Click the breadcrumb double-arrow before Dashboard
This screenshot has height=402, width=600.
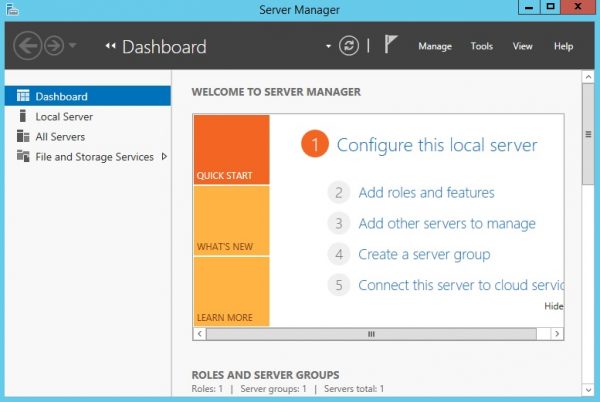pyautogui.click(x=111, y=46)
